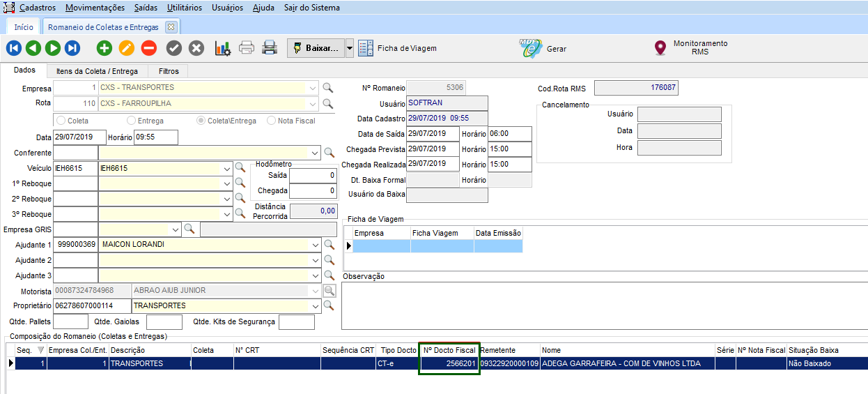Jump to the last record

tap(72, 48)
